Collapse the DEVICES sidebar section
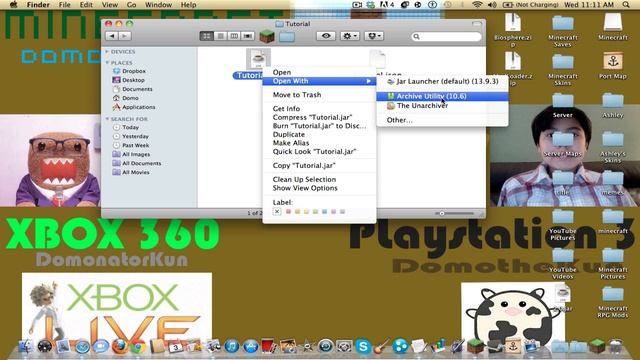This screenshot has width=640, height=360. click(107, 52)
